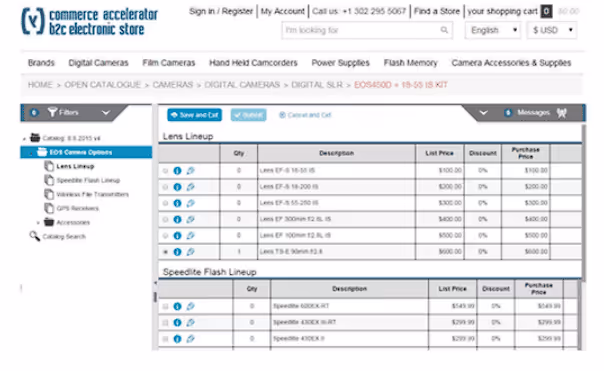Click edit pencil icon for Lens EF-S 18-200 IS
This screenshot has width=604, height=371.
tap(190, 187)
